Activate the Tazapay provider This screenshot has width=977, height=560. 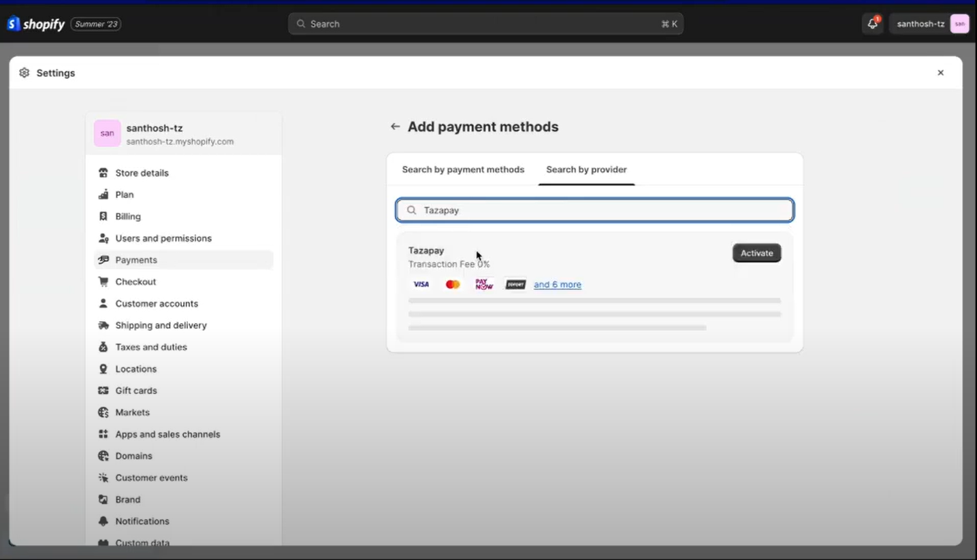pyautogui.click(x=756, y=253)
